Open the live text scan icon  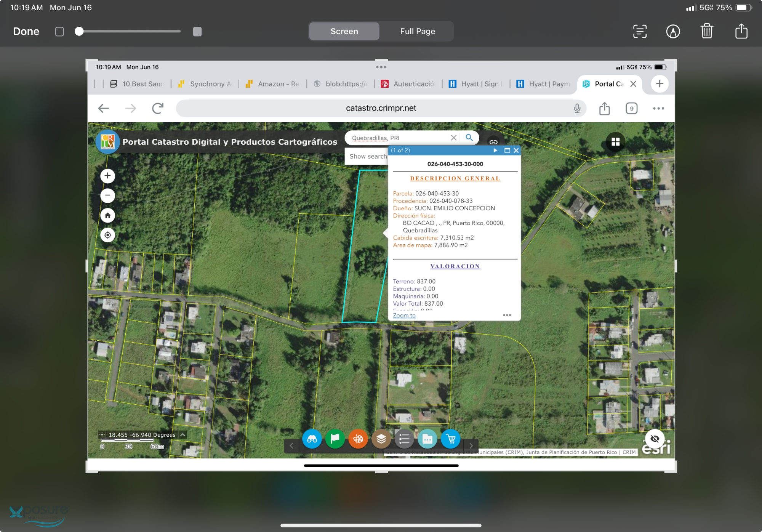640,31
